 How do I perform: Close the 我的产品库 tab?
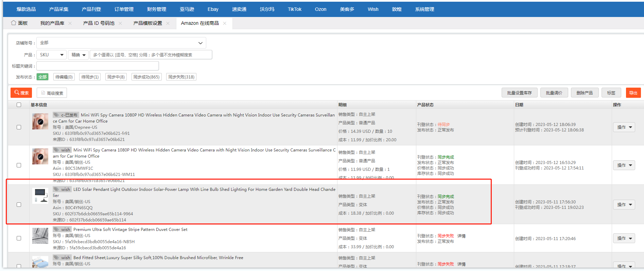tap(70, 23)
